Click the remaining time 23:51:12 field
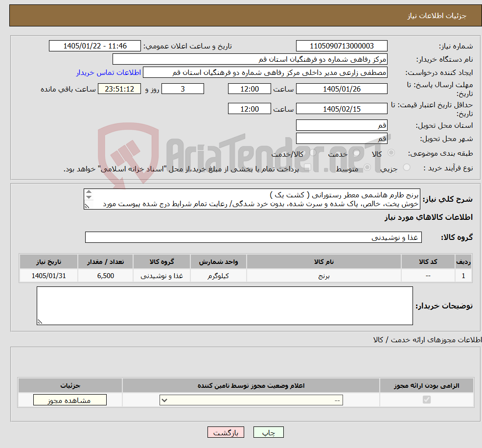The image size is (482, 448). pos(119,89)
